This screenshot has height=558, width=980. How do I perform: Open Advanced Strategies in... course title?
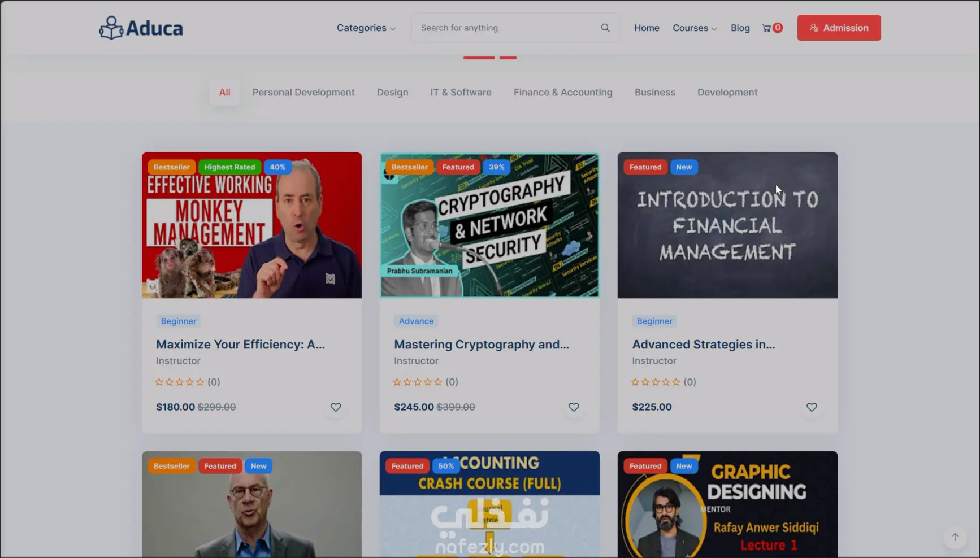[x=704, y=345]
